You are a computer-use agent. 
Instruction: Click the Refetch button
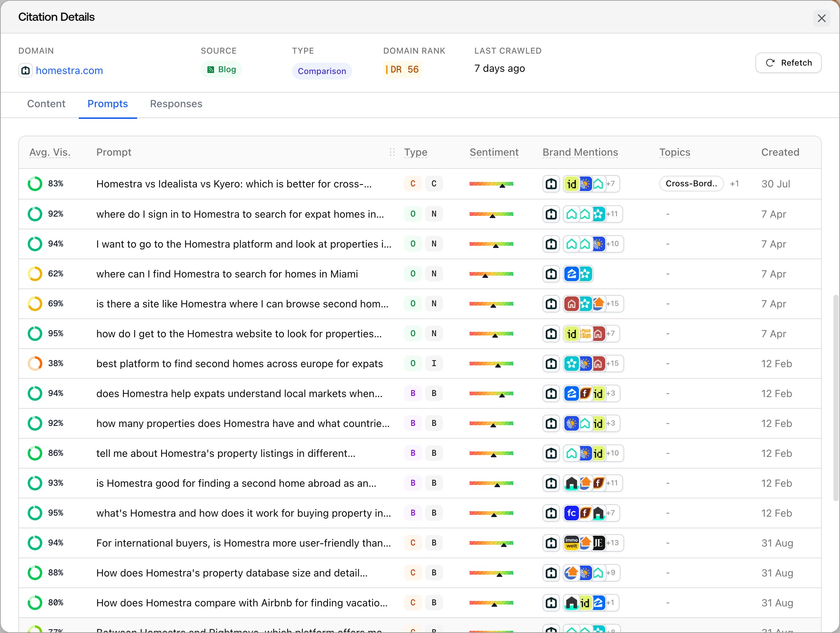point(788,63)
